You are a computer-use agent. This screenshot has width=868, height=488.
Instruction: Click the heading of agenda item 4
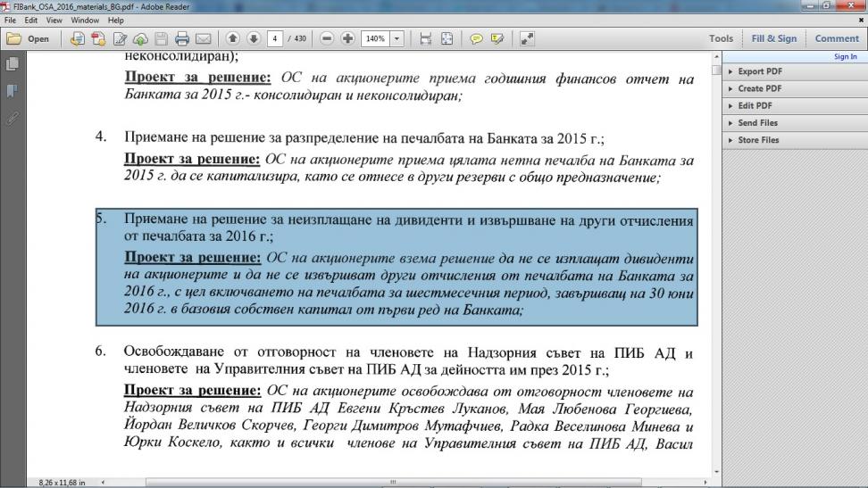point(364,137)
